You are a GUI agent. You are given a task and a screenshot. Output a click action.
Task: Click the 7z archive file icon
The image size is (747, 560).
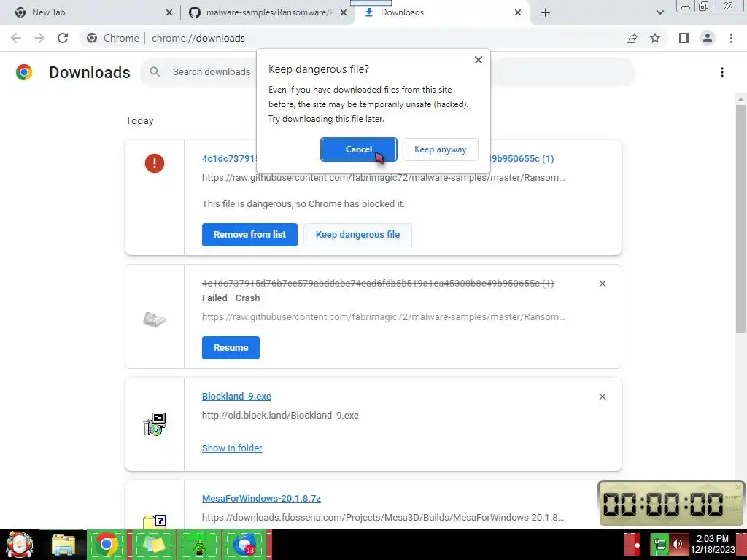[155, 522]
